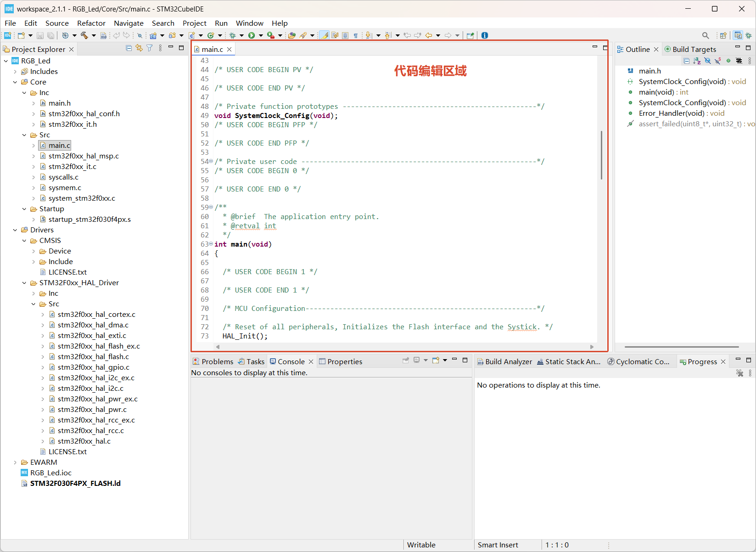Click the editor horizontal scrollbar
756x552 pixels.
coord(405,347)
